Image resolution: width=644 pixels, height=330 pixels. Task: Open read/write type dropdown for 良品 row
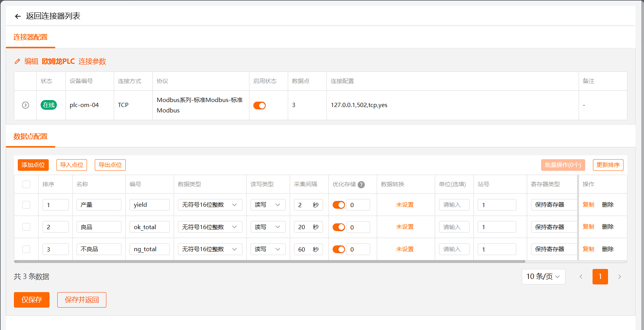coord(268,227)
